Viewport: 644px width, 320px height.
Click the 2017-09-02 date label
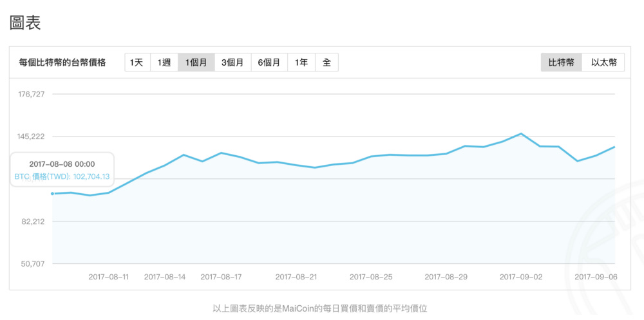pos(521,277)
